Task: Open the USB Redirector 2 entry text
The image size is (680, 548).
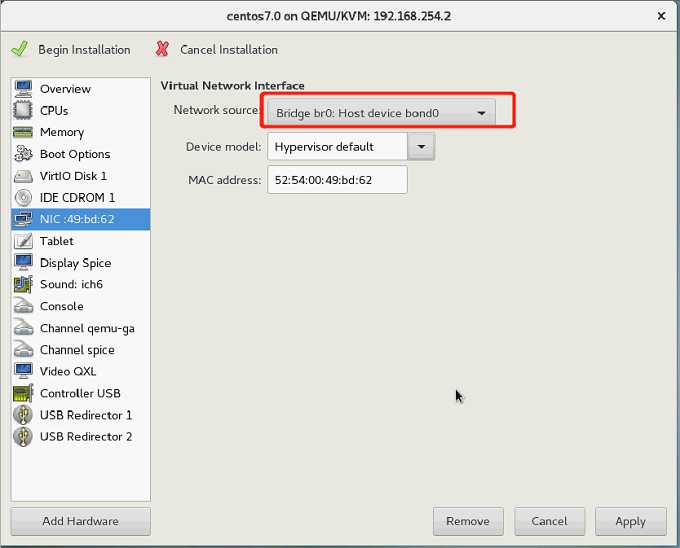Action: (86, 436)
